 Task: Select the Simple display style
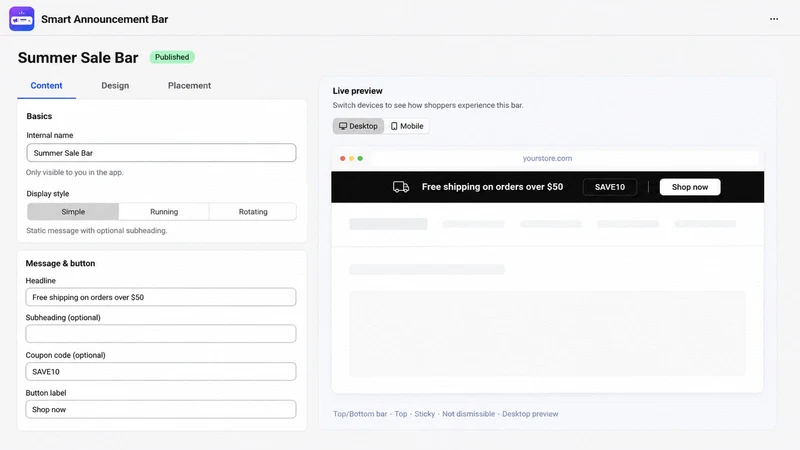(73, 212)
